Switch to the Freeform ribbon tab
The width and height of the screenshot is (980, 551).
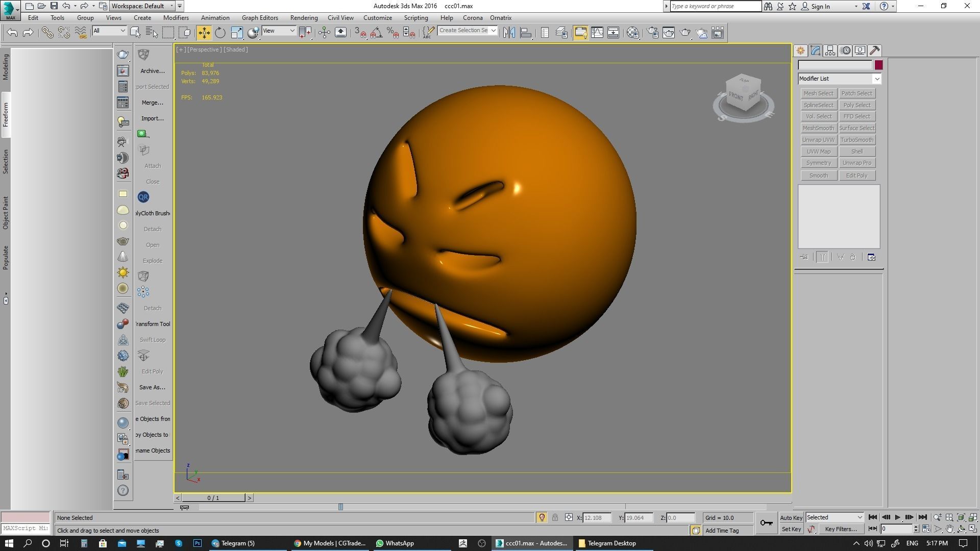(6, 115)
